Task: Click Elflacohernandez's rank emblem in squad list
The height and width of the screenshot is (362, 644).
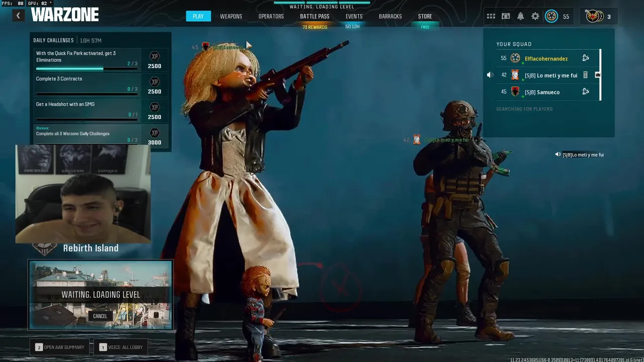Action: [515, 58]
